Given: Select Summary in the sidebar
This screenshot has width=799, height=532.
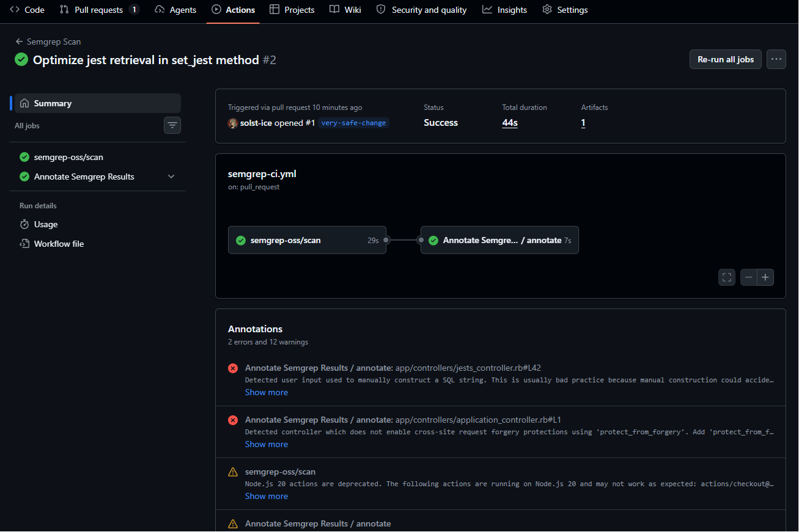Looking at the screenshot, I should coord(98,103).
